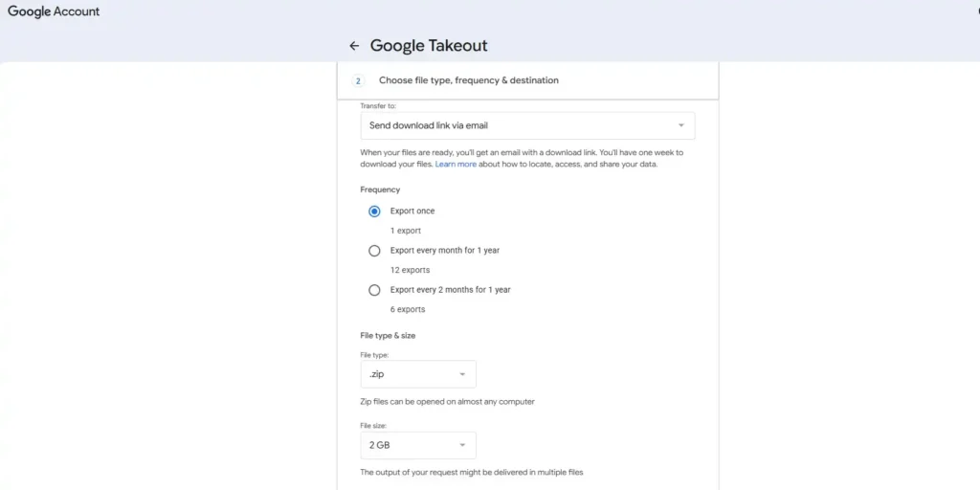
Task: Click the '1 export' text
Action: tap(406, 231)
